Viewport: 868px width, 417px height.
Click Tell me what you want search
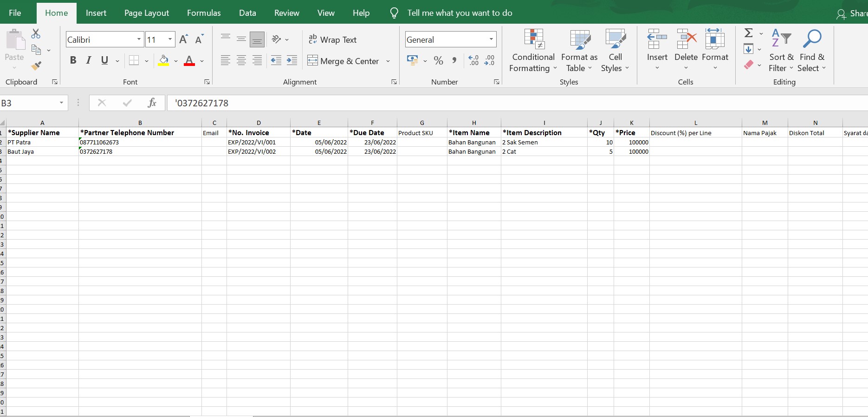(x=460, y=13)
